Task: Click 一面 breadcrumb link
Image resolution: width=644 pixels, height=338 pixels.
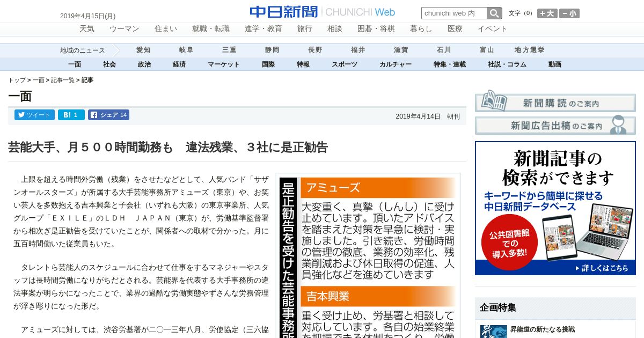Action: pos(39,80)
